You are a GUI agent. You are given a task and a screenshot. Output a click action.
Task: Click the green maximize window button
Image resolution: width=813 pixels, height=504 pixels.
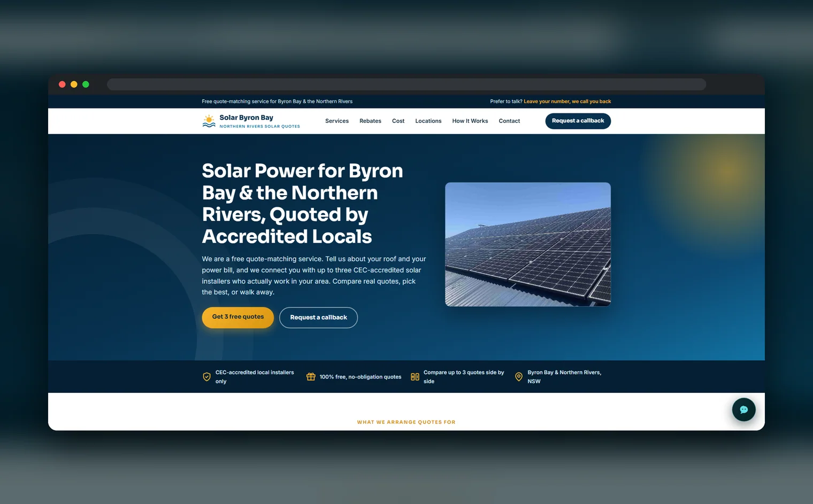tap(86, 84)
